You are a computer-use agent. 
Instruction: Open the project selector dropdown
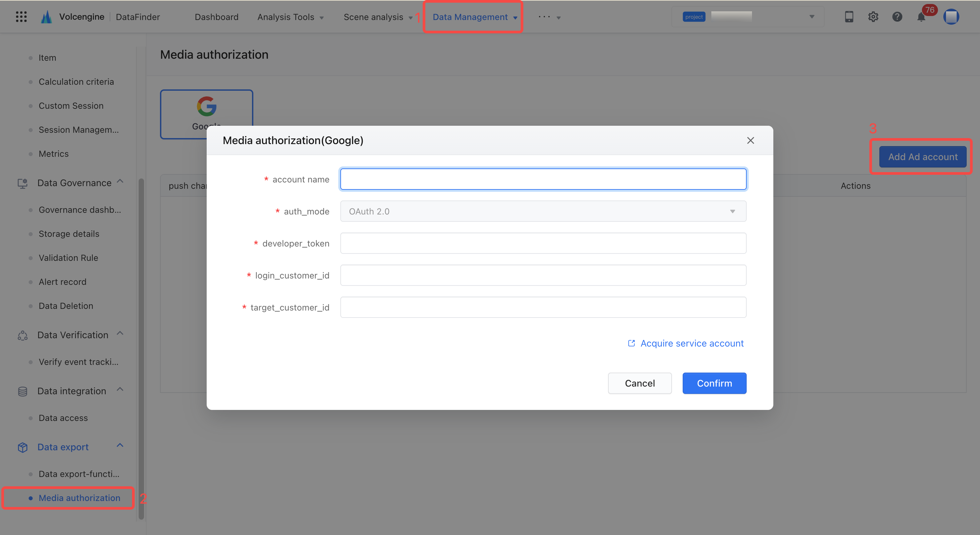tap(748, 17)
